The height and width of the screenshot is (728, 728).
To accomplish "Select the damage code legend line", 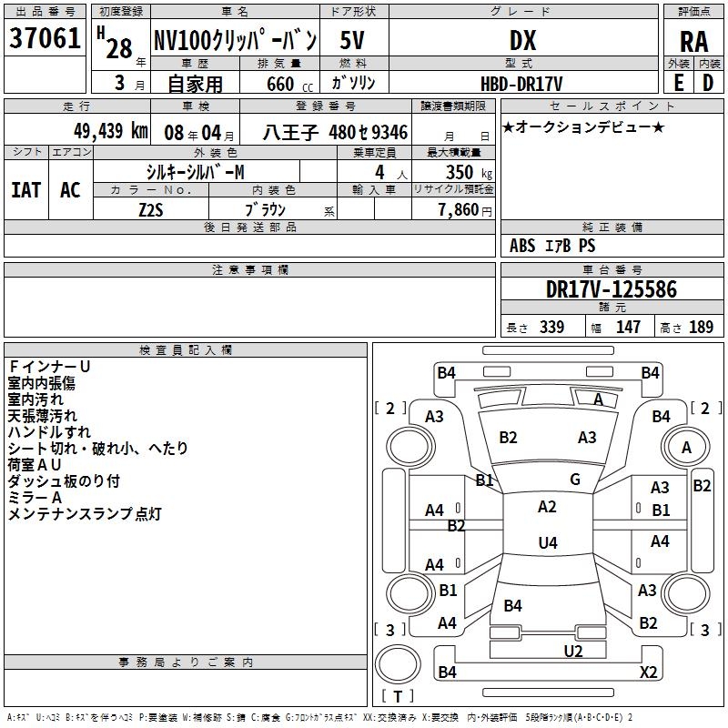I will tap(320, 718).
